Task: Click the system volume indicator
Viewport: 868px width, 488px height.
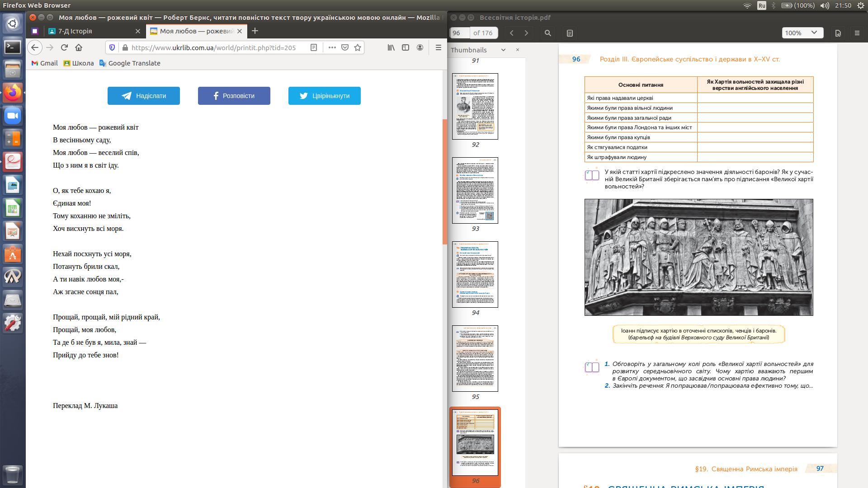Action: 825,5
